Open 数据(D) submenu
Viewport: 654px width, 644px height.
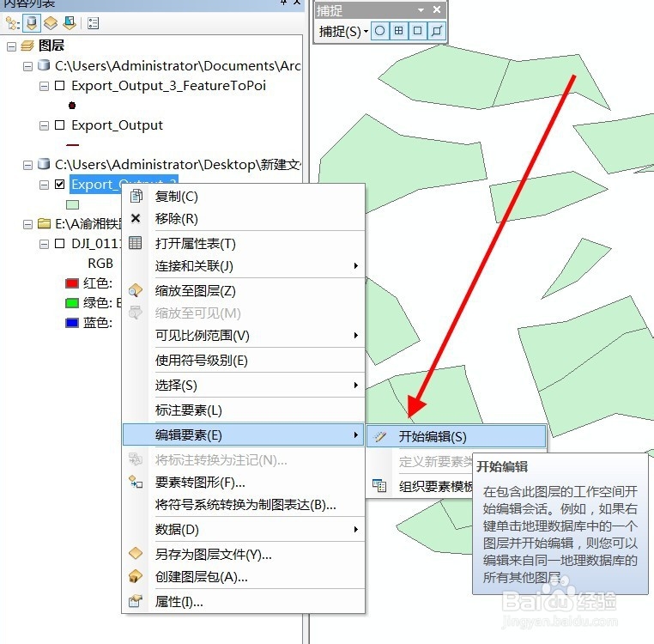[x=244, y=530]
